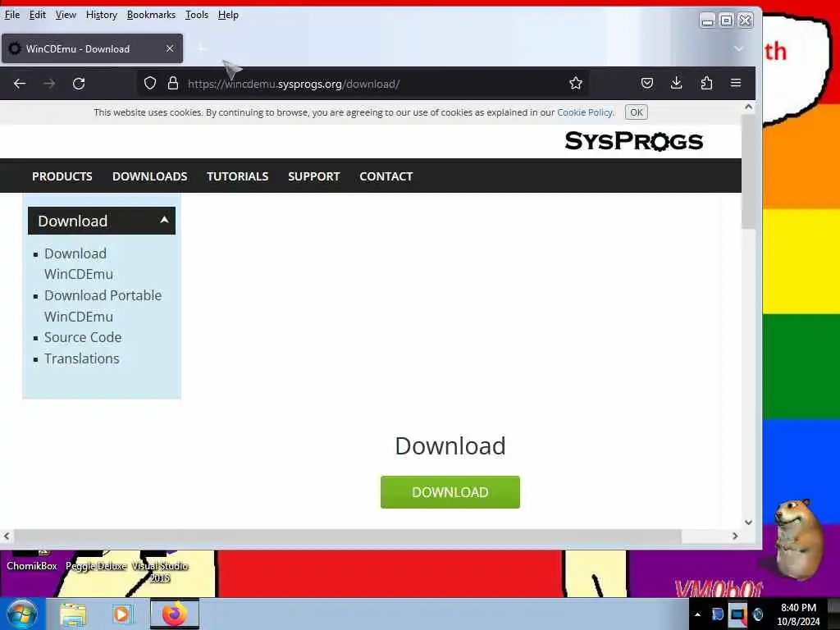The height and width of the screenshot is (630, 840).
Task: Click the SysProgs logo
Action: [x=634, y=141]
